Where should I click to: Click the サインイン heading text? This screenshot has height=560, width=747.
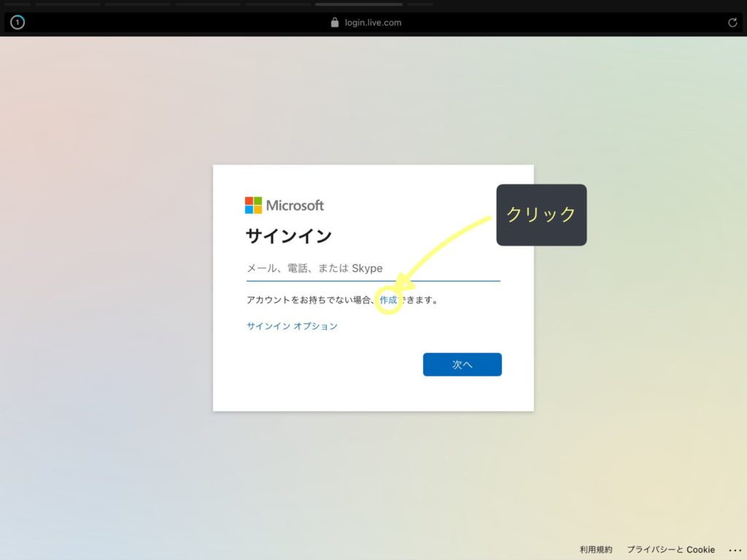(x=288, y=236)
